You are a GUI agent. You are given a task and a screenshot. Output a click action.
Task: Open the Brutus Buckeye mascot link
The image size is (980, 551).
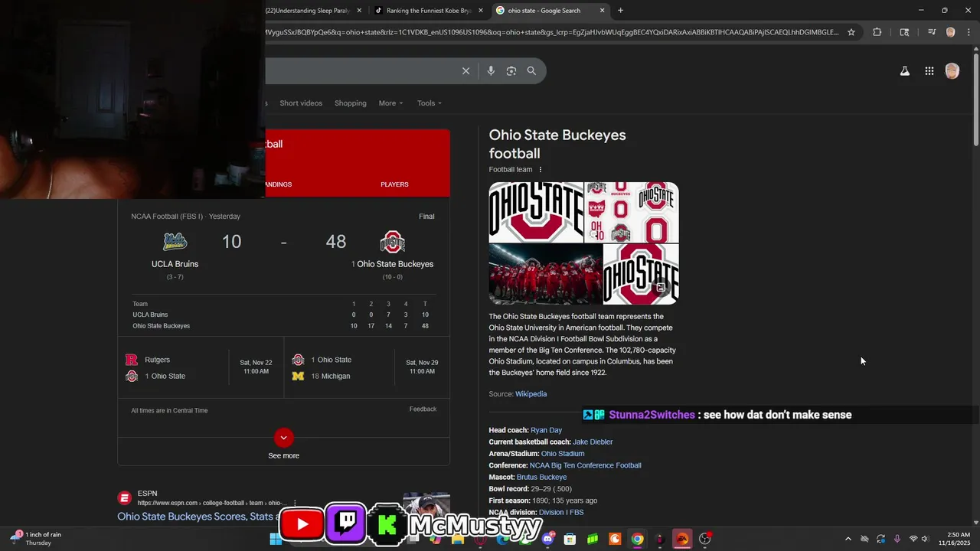click(541, 478)
